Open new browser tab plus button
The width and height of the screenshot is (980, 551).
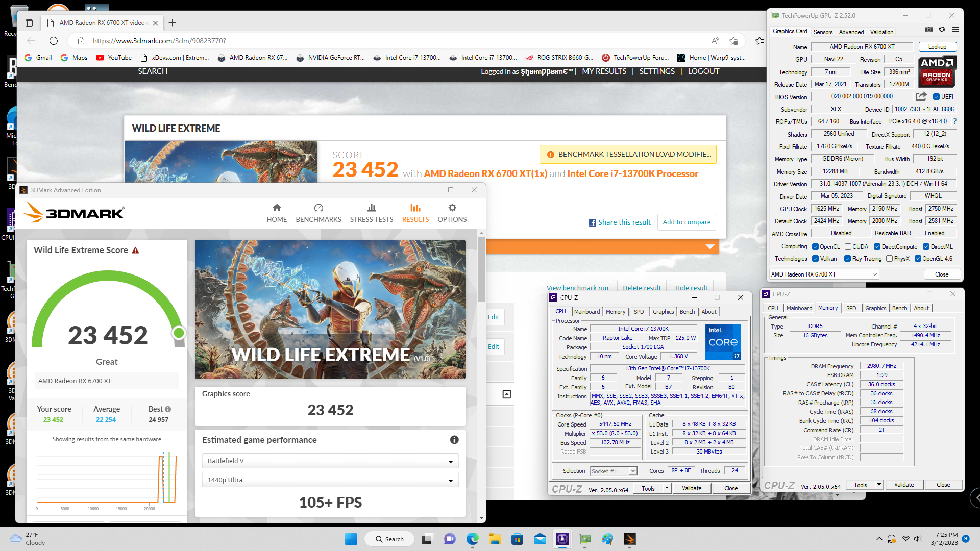[x=173, y=22]
